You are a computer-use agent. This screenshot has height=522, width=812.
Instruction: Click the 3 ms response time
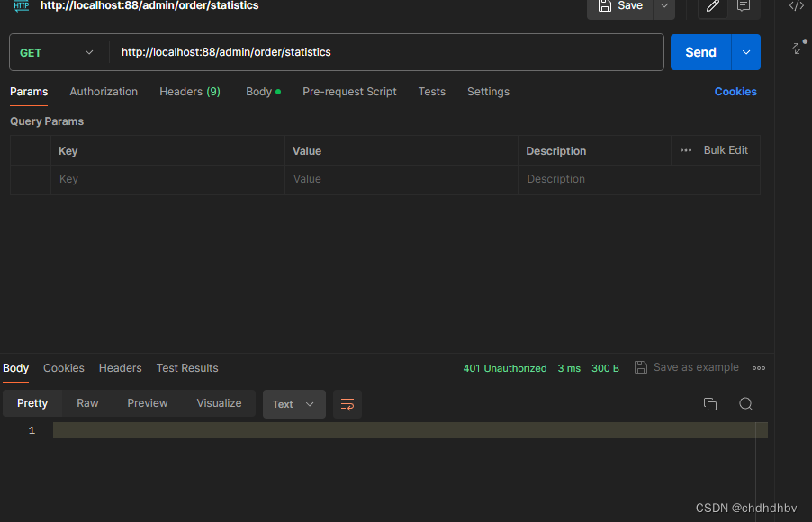point(569,368)
